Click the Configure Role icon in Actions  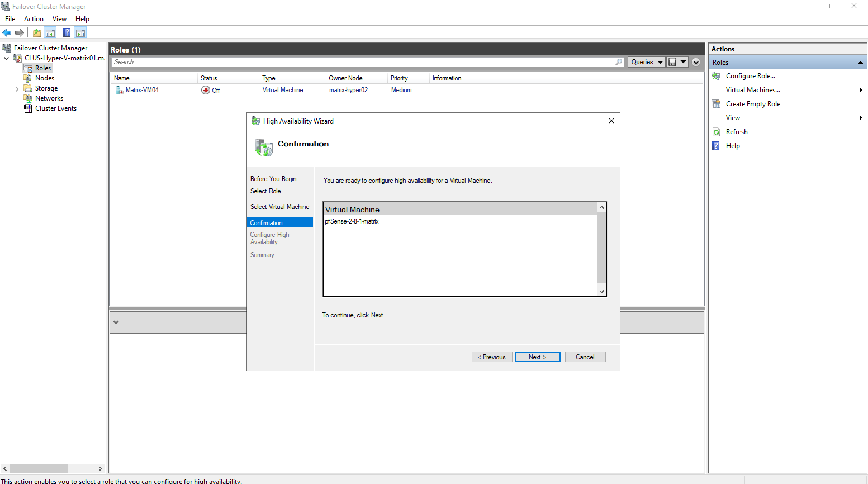[x=716, y=76]
